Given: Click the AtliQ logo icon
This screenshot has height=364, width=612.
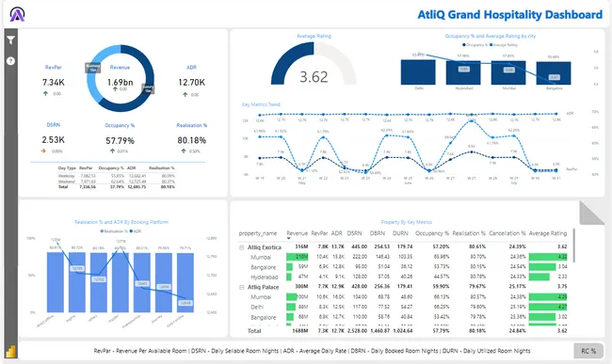Looking at the screenshot, I should (17, 14).
